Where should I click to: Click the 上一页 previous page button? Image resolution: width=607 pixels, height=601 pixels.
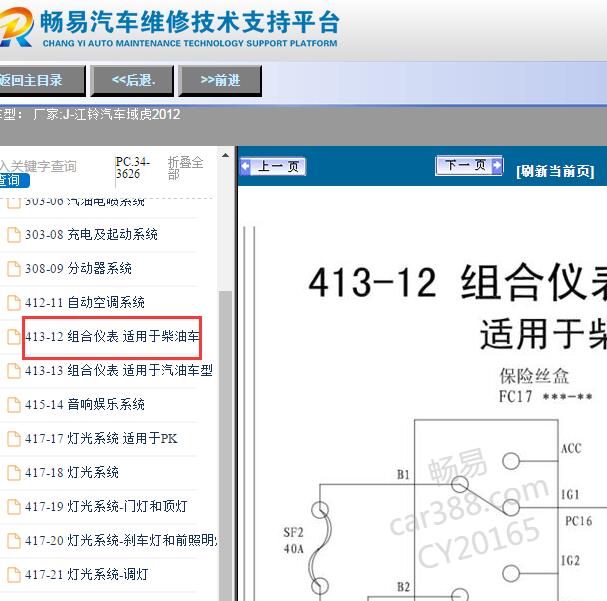(273, 166)
